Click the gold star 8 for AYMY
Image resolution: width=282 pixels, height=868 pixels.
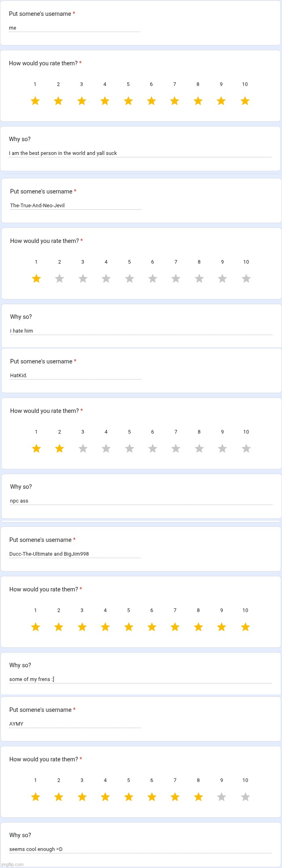pyautogui.click(x=198, y=797)
